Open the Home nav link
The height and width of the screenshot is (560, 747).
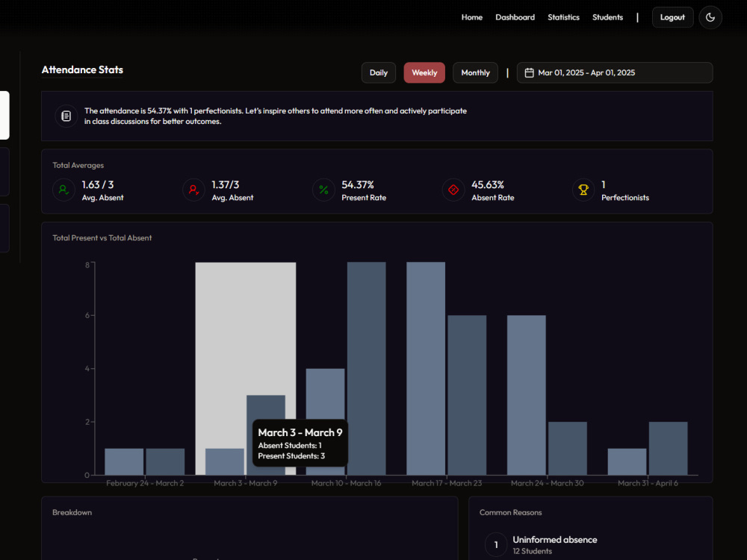coord(471,18)
